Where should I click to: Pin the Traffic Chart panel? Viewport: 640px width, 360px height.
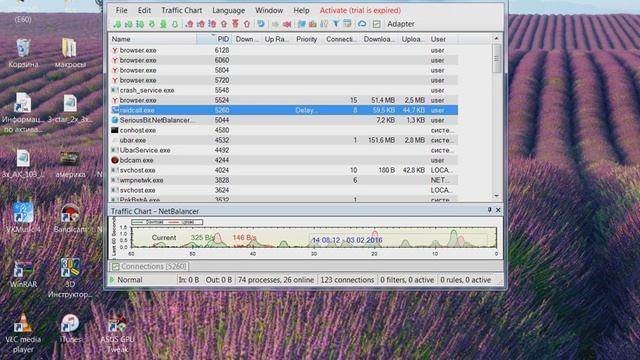pos(489,210)
